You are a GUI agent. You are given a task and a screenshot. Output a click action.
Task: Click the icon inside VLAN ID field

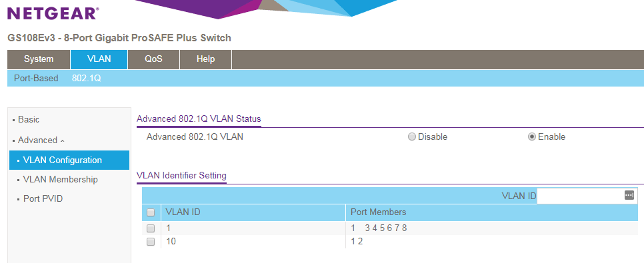tap(629, 195)
